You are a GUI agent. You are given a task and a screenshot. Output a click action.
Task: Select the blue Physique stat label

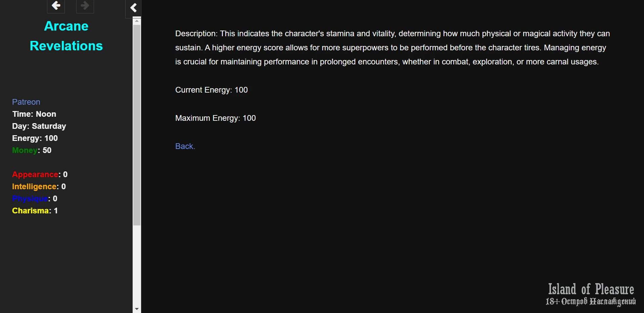pos(30,199)
